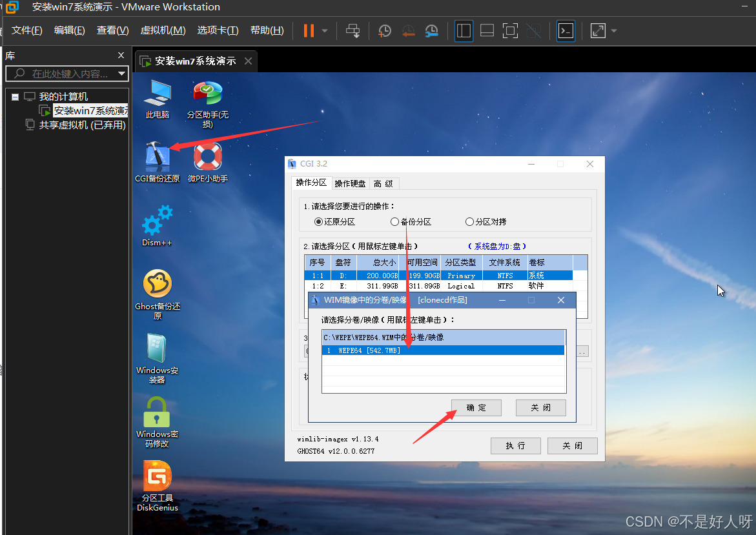
Task: Minimize the CGI 3.2 window
Action: pos(531,164)
